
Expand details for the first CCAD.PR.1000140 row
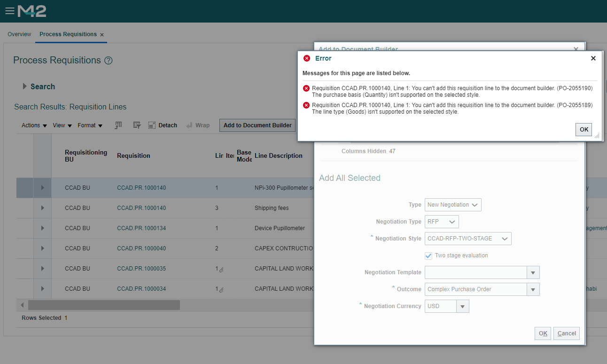click(42, 187)
